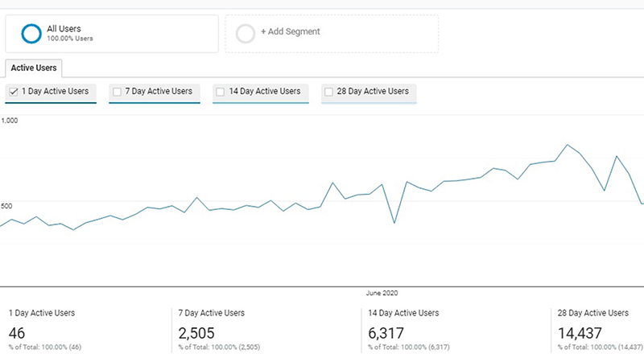
Task: Click + Add Segment
Action: (291, 31)
